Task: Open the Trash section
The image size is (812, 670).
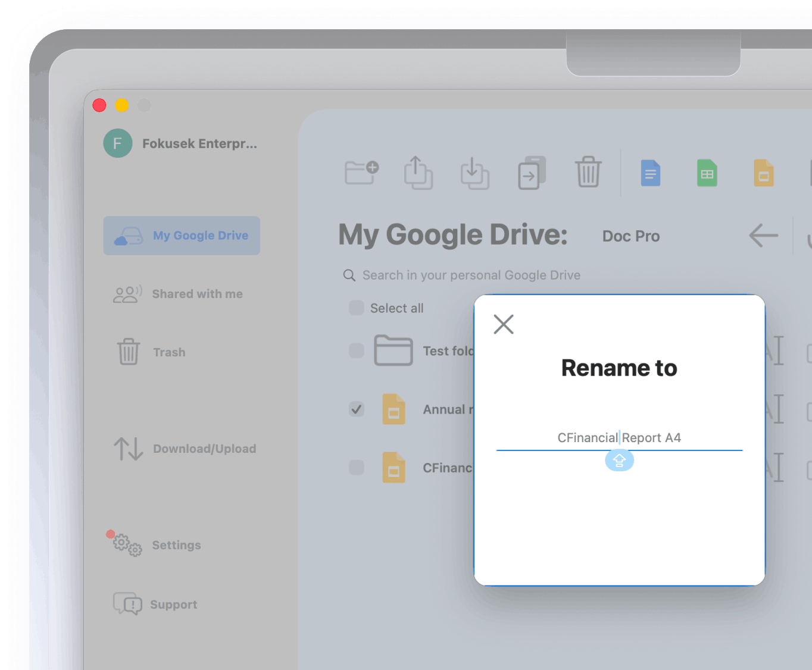Action: [x=169, y=352]
